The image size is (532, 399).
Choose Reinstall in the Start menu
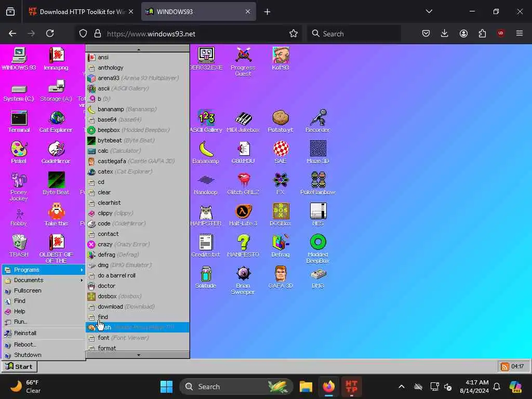coord(44,333)
